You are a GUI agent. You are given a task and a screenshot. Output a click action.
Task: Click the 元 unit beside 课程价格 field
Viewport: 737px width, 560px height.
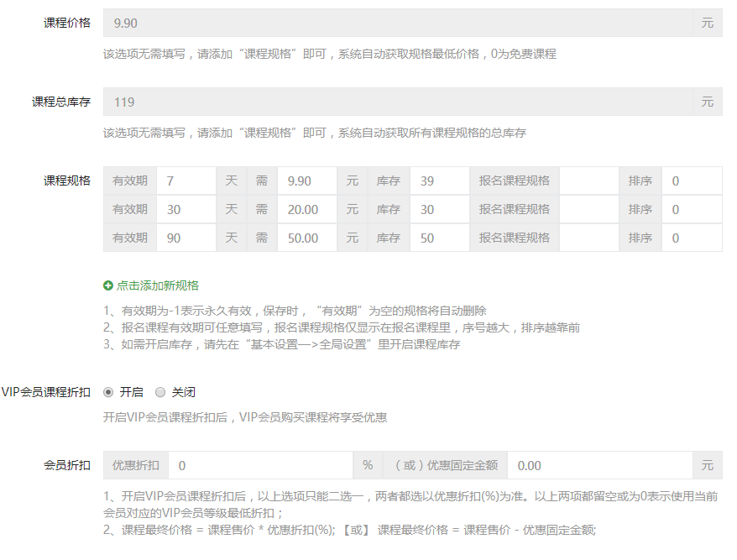(708, 23)
